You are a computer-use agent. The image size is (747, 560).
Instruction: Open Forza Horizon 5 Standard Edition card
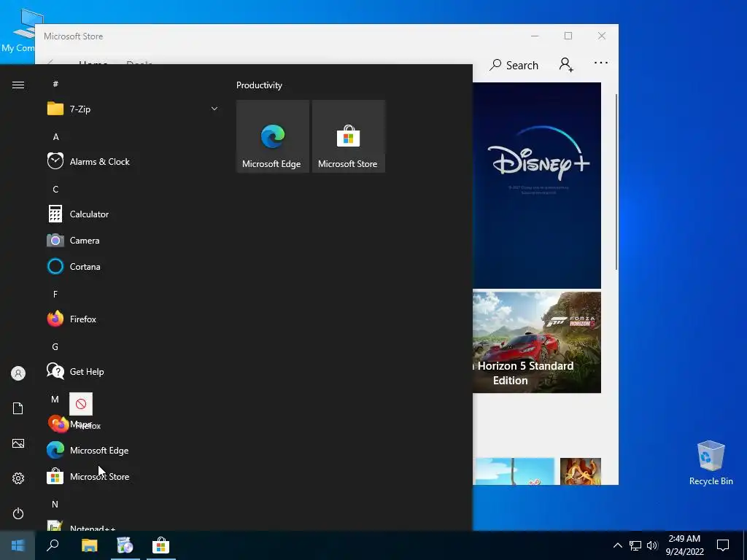537,342
